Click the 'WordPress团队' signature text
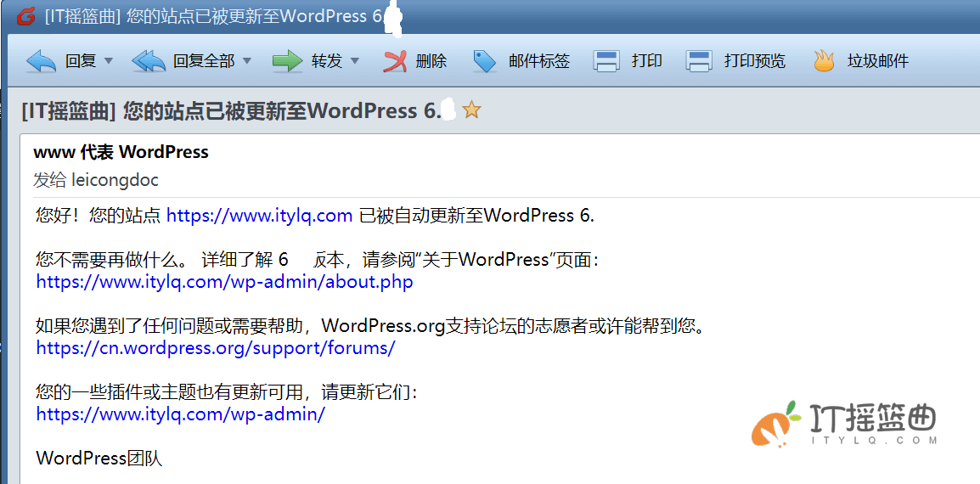 click(x=99, y=459)
